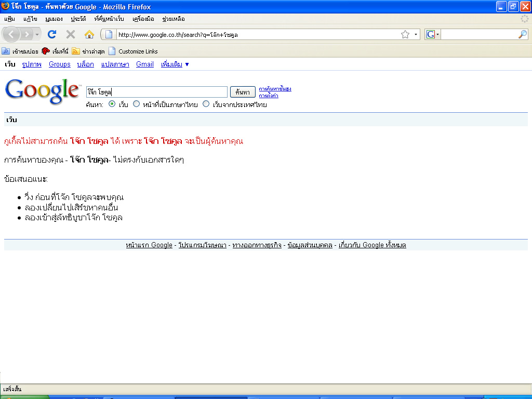Select the เว็บ radio button
The image size is (532, 399).
point(112,104)
